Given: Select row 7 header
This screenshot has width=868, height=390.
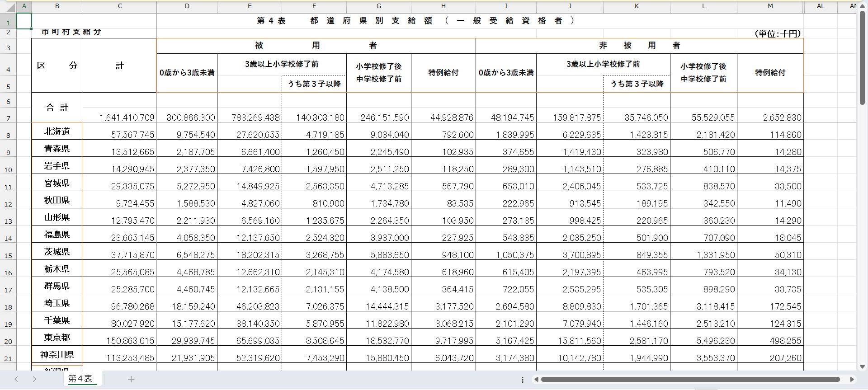Looking at the screenshot, I should [x=8, y=118].
